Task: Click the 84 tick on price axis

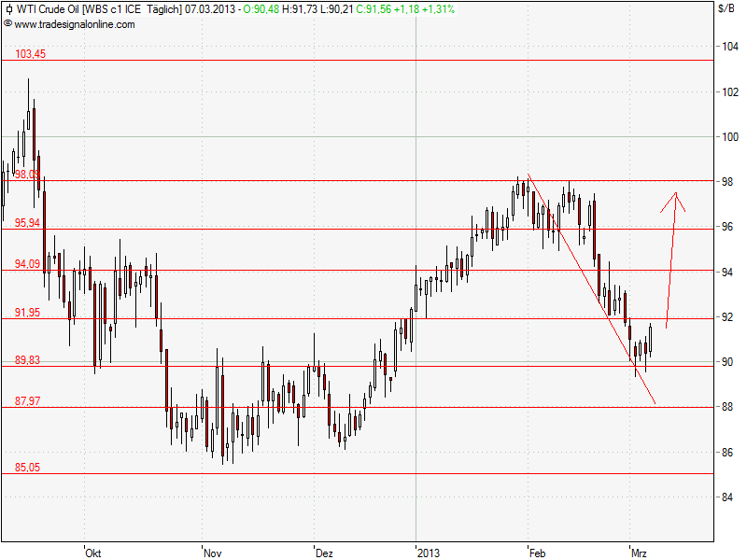Action: [727, 497]
